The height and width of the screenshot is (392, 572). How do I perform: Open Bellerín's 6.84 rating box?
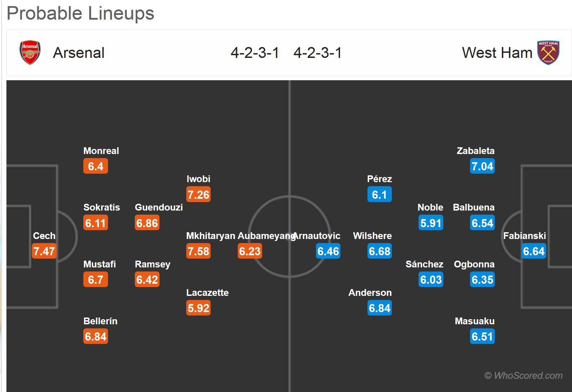96,336
